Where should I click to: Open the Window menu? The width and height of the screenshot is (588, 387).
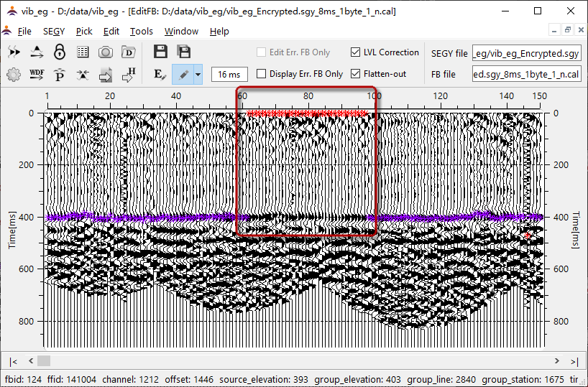click(181, 32)
